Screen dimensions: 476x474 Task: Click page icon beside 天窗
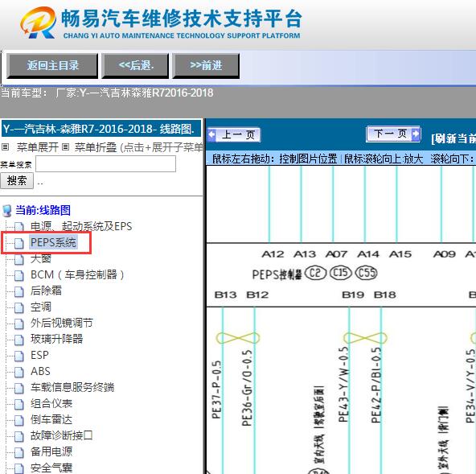click(18, 259)
